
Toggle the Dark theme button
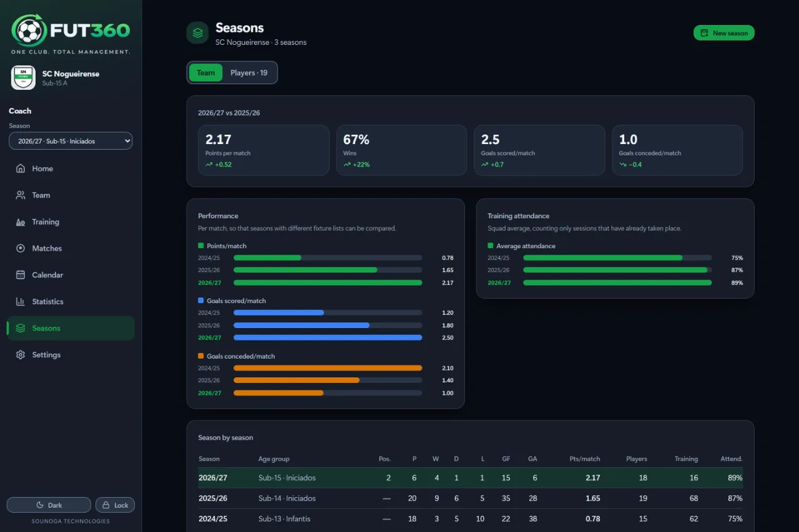49,505
